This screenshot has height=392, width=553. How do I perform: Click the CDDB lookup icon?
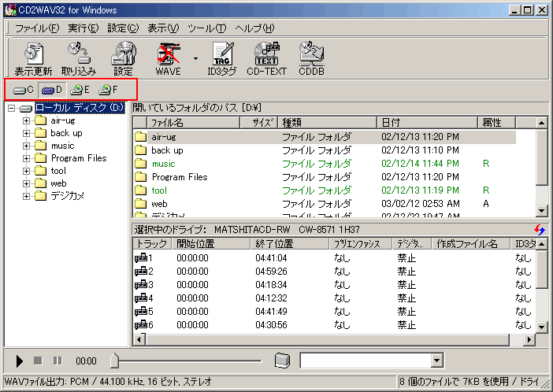pyautogui.click(x=311, y=58)
